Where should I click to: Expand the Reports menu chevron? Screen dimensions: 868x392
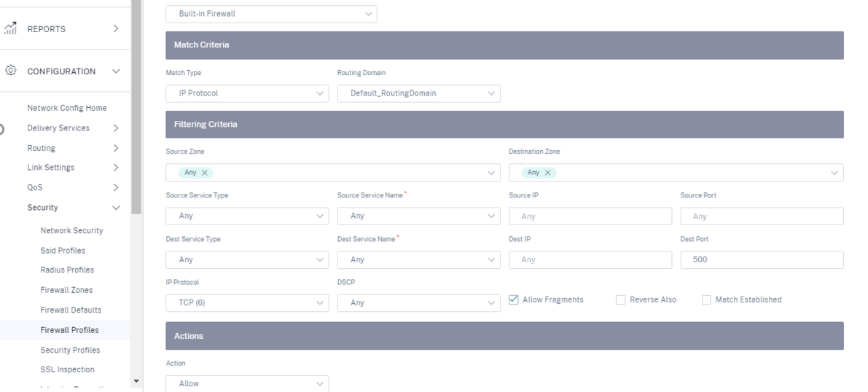click(x=116, y=29)
